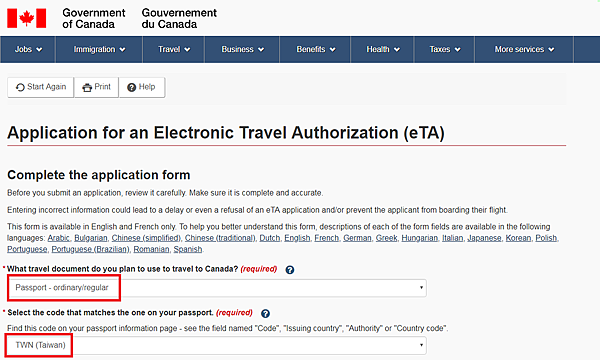Open the Japanese form description link
The width and height of the screenshot is (600, 360).
[x=484, y=238]
